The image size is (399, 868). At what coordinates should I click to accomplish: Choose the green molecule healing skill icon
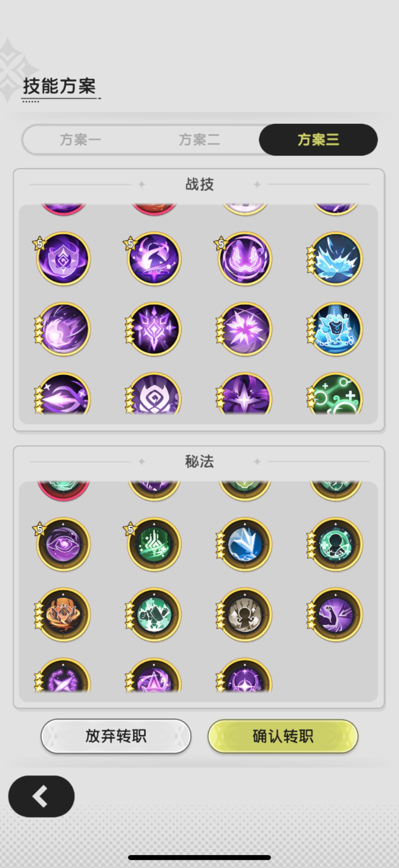335,394
